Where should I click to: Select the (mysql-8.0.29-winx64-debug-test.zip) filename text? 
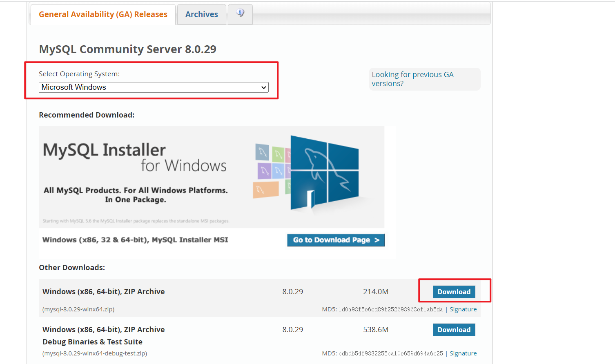click(x=95, y=353)
